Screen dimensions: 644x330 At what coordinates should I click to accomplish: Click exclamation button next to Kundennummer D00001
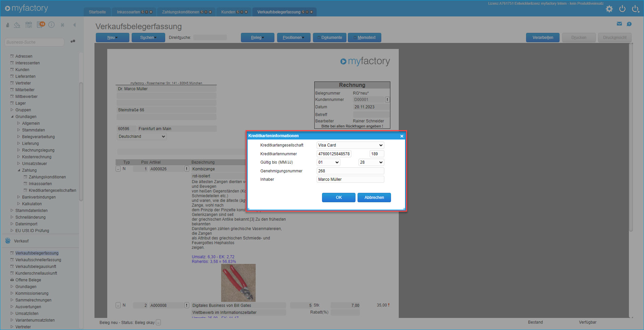[x=387, y=100]
